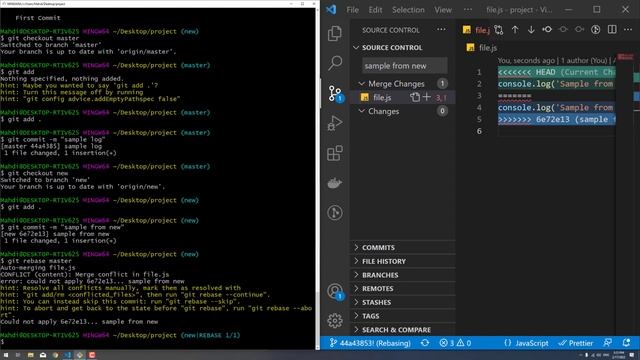
Task: Go to previous change with up arrow
Action: point(515,30)
